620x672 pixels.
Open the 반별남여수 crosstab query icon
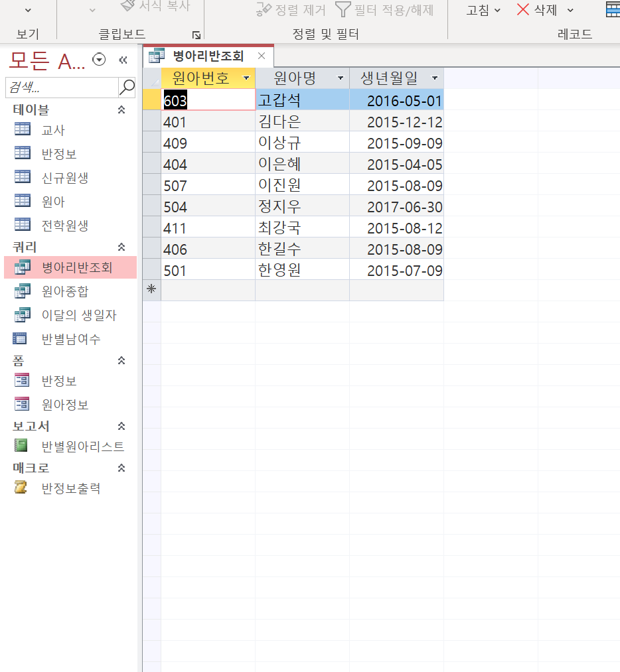[x=21, y=339]
